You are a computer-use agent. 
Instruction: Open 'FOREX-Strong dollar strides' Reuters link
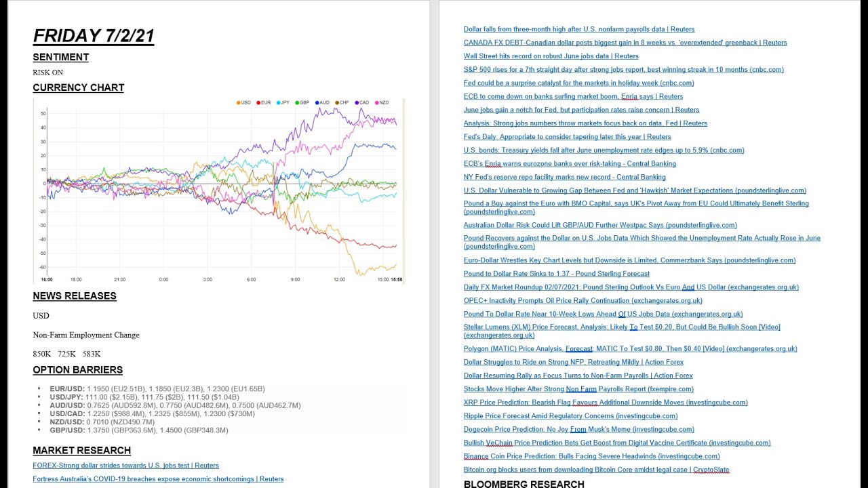click(x=125, y=466)
